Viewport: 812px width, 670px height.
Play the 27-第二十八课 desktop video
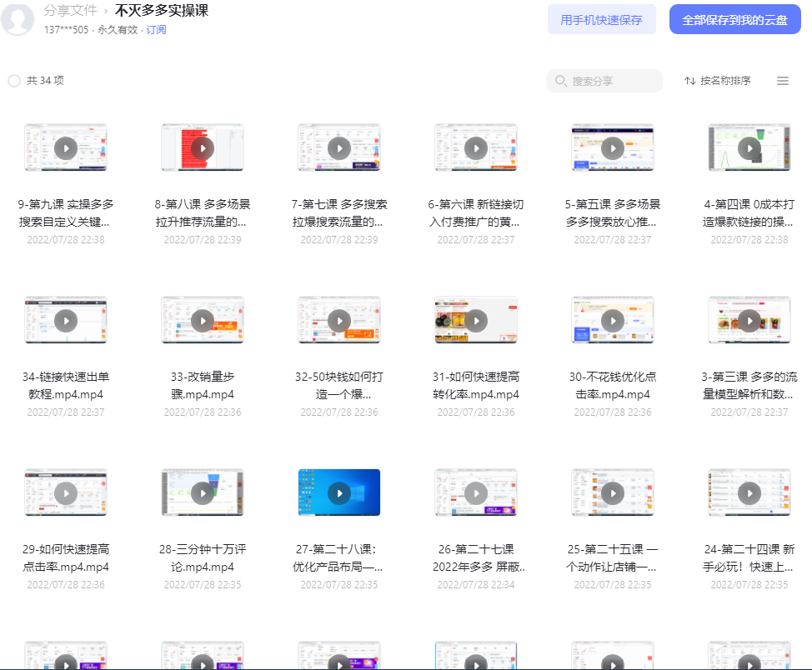point(339,493)
